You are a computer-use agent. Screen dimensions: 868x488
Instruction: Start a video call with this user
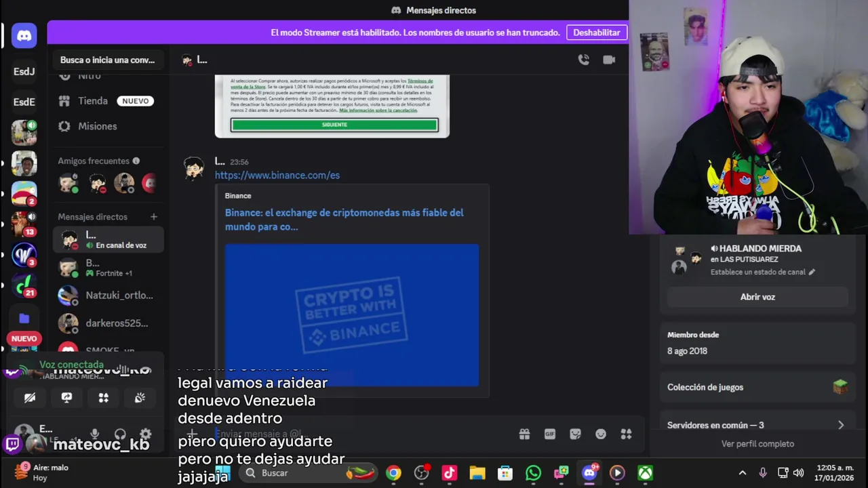pos(609,60)
